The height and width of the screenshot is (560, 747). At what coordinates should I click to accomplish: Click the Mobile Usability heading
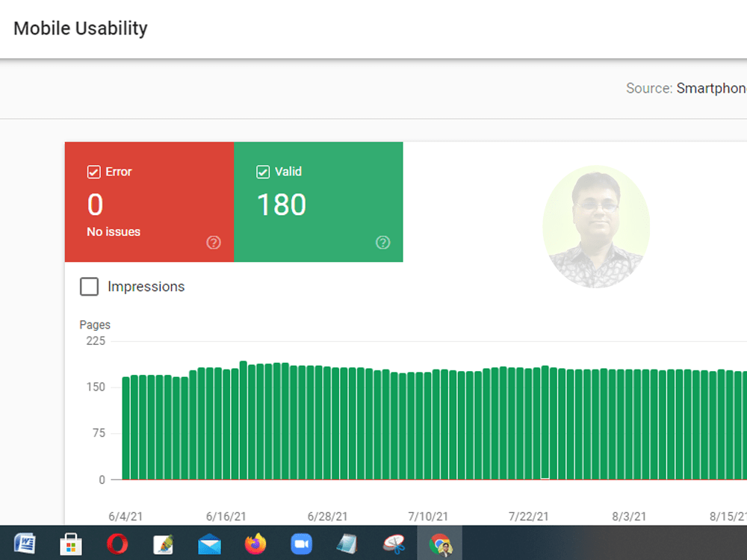click(81, 28)
